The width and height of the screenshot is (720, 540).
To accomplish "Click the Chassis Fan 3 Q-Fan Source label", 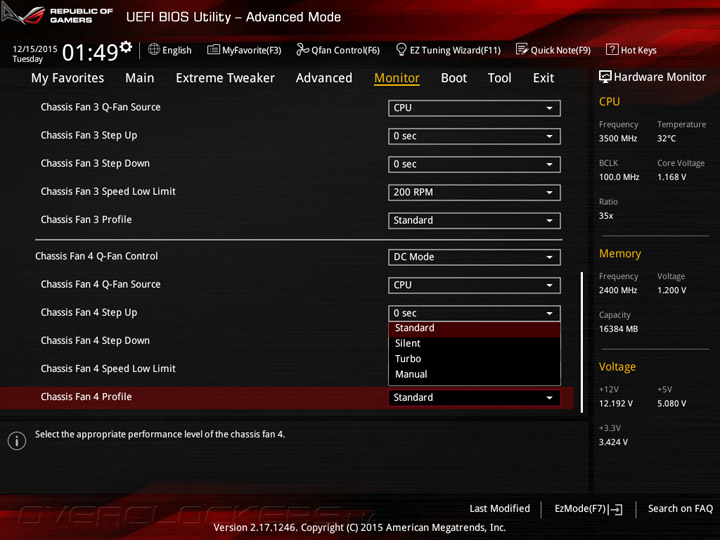I will (x=101, y=107).
